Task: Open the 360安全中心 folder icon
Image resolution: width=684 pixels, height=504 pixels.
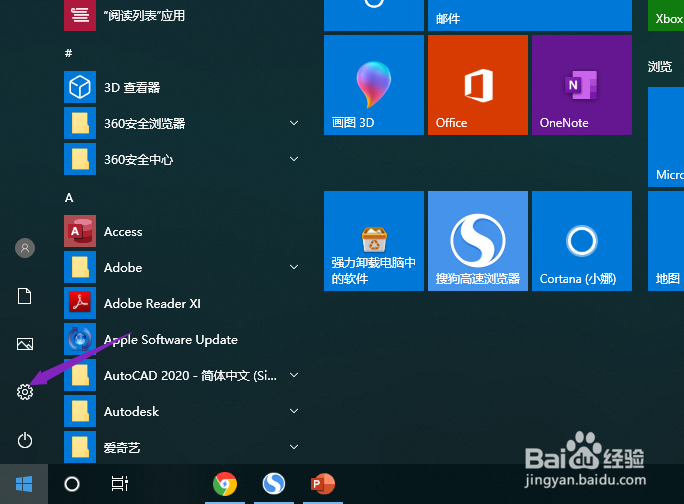Action: tap(80, 159)
